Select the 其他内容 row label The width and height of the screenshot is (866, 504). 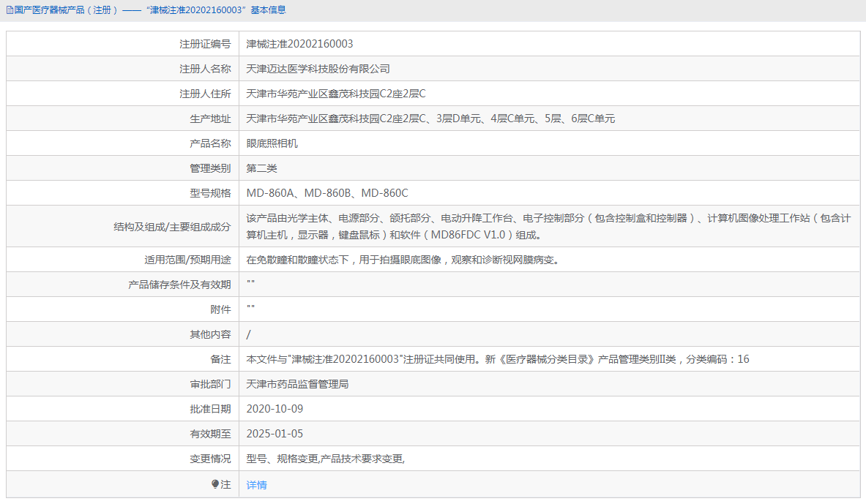(x=210, y=334)
